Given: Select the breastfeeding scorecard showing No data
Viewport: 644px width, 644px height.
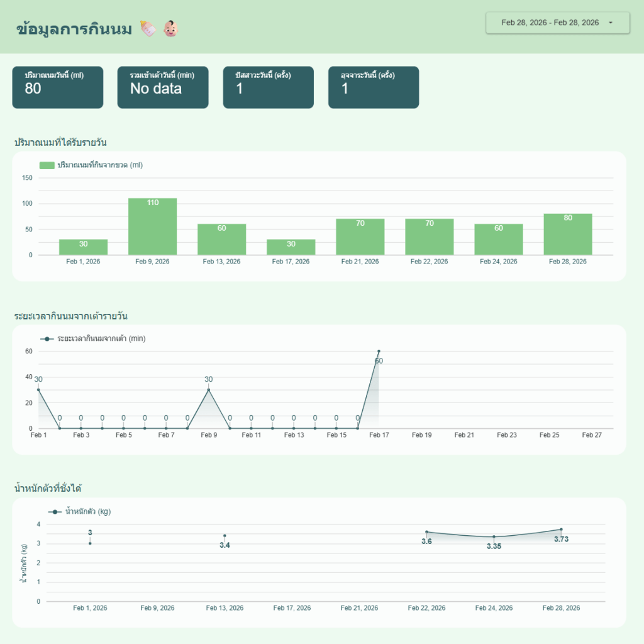Looking at the screenshot, I should click(163, 87).
